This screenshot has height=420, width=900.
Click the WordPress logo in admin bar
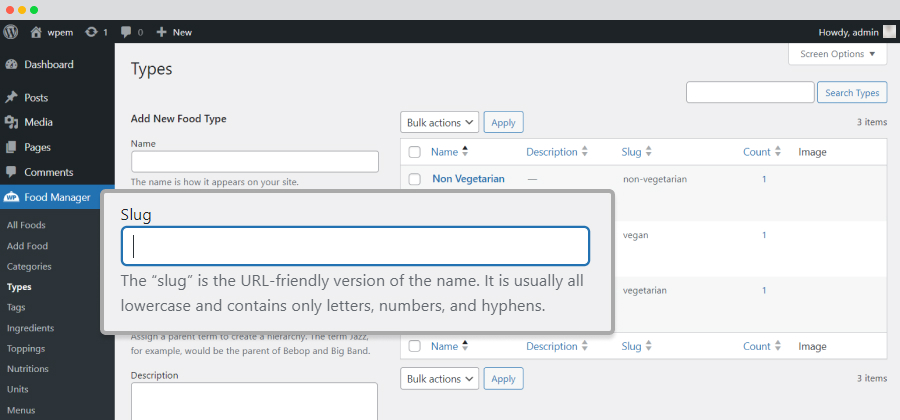coord(11,32)
